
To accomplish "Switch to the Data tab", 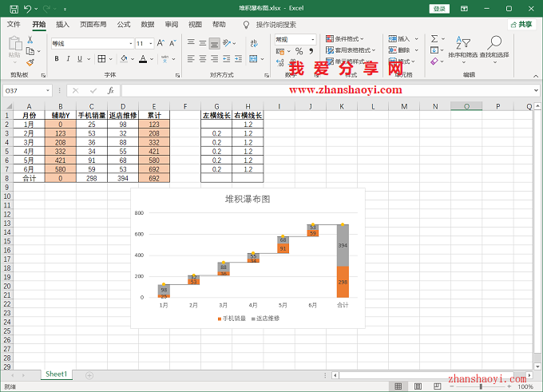I will tap(148, 25).
